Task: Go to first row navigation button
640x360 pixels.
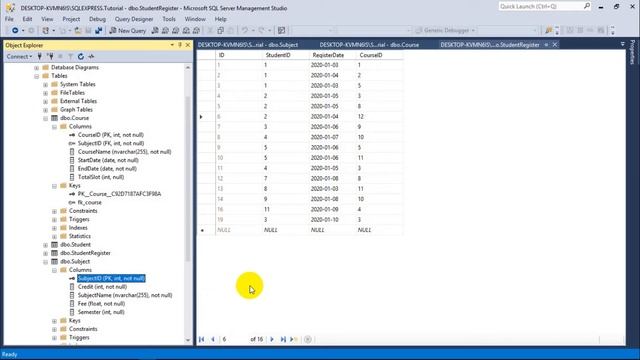Action: coord(202,339)
